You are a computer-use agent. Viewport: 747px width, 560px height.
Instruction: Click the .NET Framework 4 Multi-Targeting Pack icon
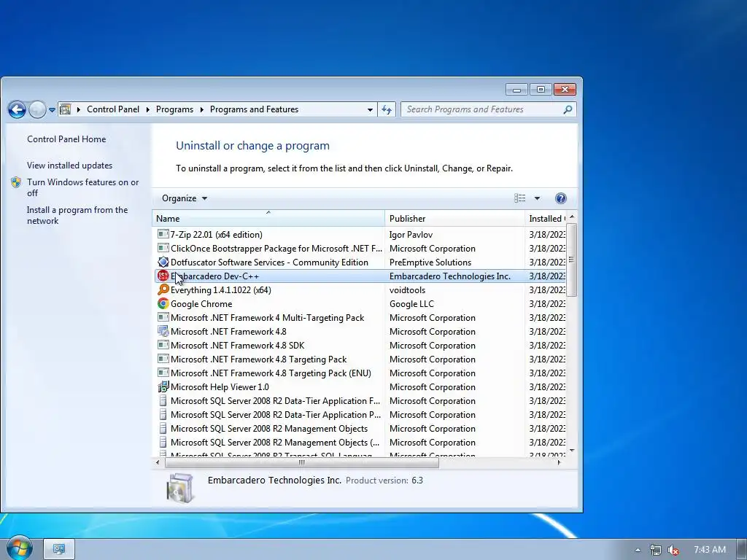pyautogui.click(x=163, y=317)
